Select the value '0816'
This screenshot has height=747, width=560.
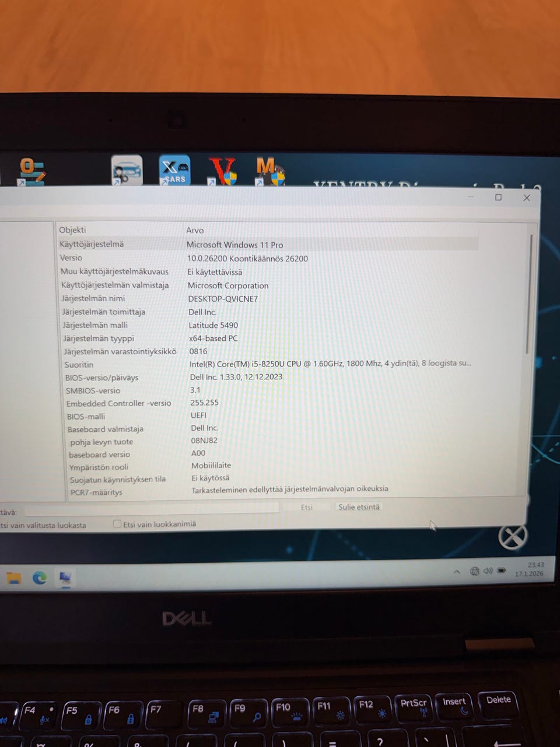click(198, 351)
